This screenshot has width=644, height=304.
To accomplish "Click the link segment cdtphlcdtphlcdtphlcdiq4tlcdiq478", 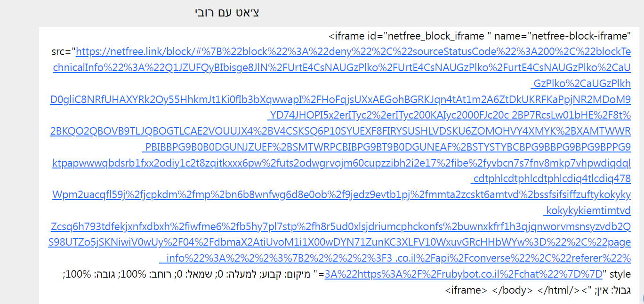I will tap(551, 179).
